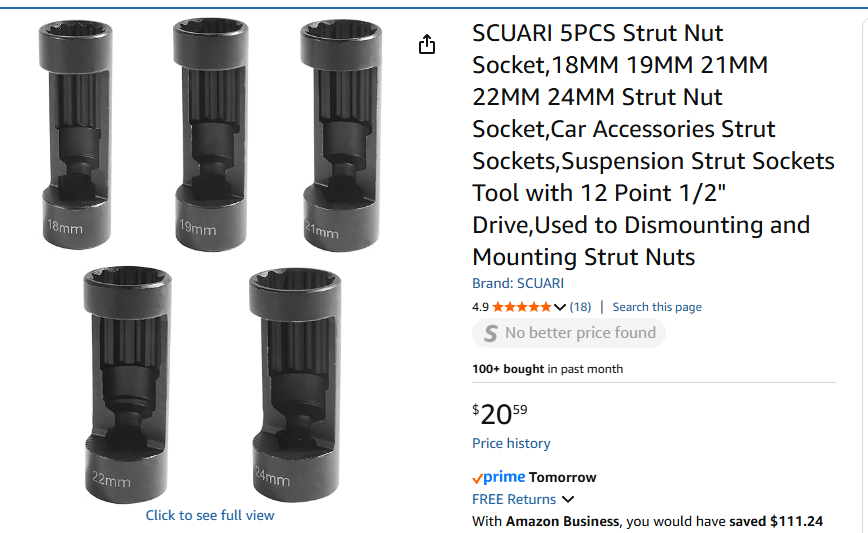Open the Brand: SCUARI store link
The image size is (868, 533).
point(518,283)
